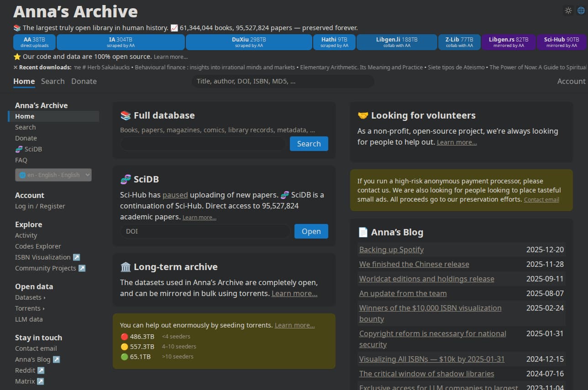
Task: Open Contact email link in yellow notice
Action: [x=541, y=200]
